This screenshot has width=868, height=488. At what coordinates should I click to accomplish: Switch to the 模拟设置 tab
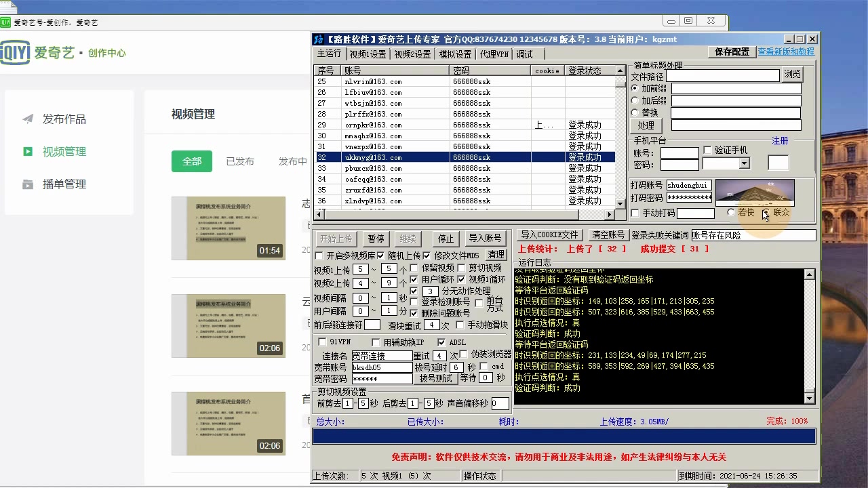455,54
